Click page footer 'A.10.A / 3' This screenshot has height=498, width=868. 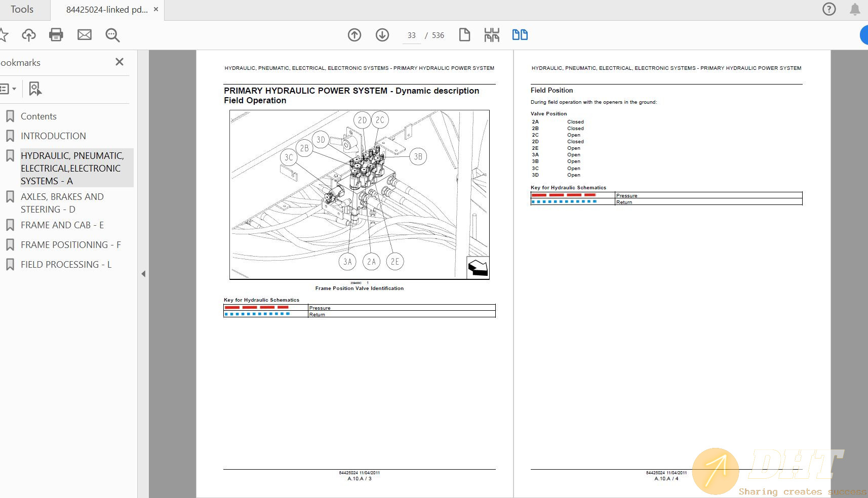click(x=360, y=478)
